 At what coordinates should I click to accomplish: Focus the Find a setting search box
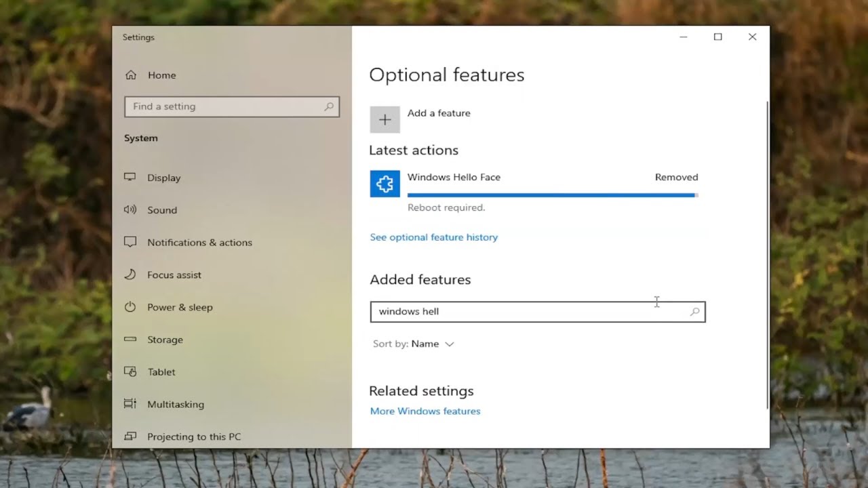[232, 106]
